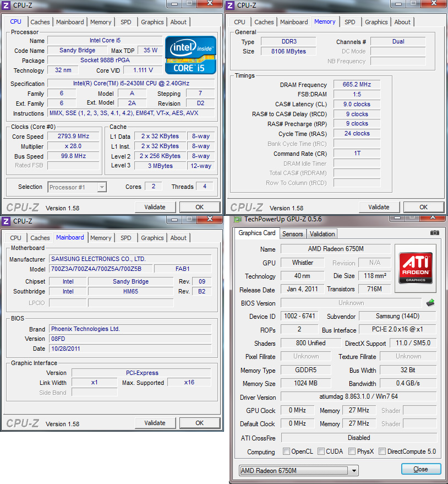
Task: Click the GPU-Z title bar icon
Action: [x=238, y=219]
